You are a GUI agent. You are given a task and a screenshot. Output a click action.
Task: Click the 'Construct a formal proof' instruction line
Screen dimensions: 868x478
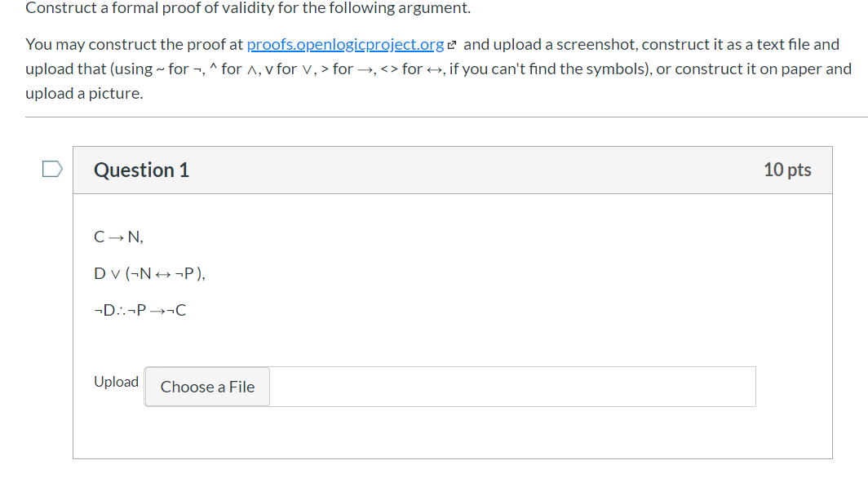pos(248,7)
